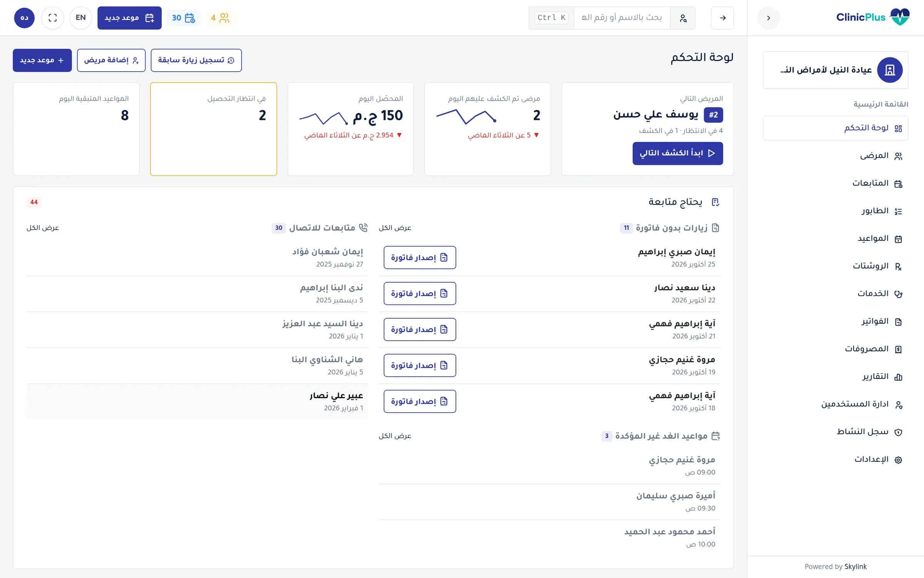Open the appointments counter showing 30
Screen dimensions: 924x578
183,18
